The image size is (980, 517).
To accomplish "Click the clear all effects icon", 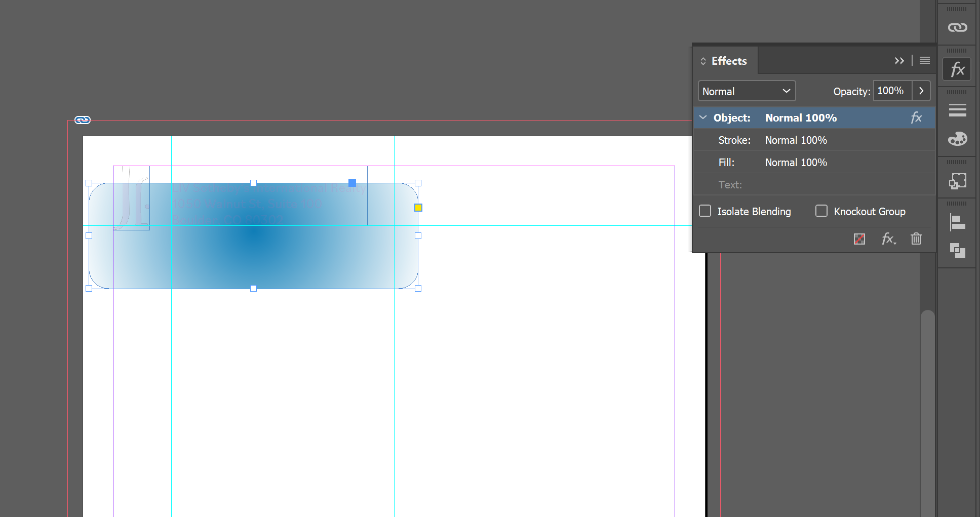I will [859, 238].
